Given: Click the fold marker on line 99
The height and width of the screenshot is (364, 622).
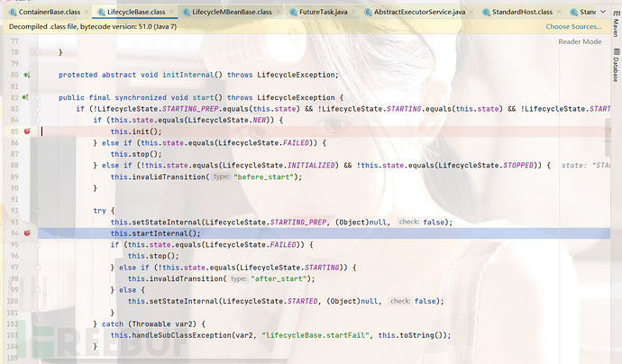Looking at the screenshot, I should (38, 290).
